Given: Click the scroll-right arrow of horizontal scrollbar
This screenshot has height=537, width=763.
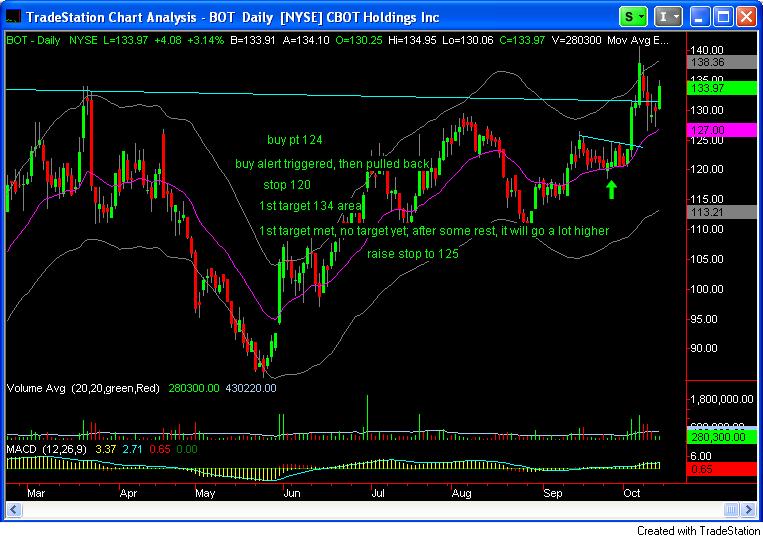Looking at the screenshot, I should (x=748, y=509).
